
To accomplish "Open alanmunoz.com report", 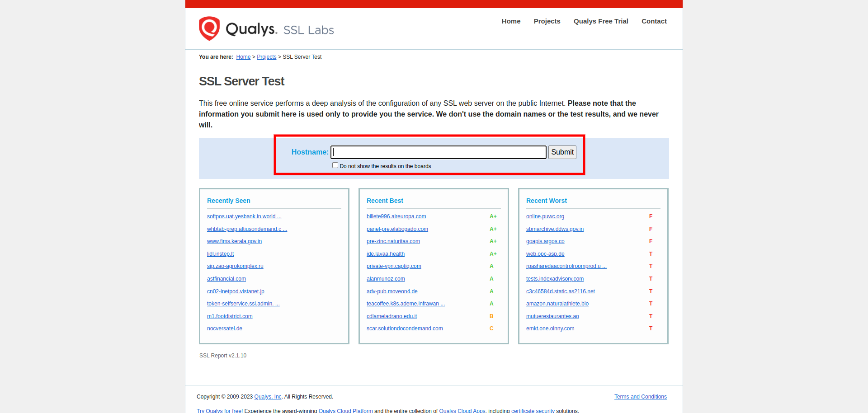I will [x=386, y=279].
